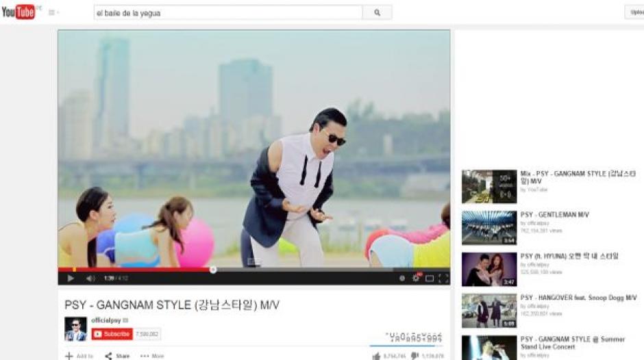The image size is (644, 360).
Task: Open the officialpsy channel avatar
Action: click(75, 329)
